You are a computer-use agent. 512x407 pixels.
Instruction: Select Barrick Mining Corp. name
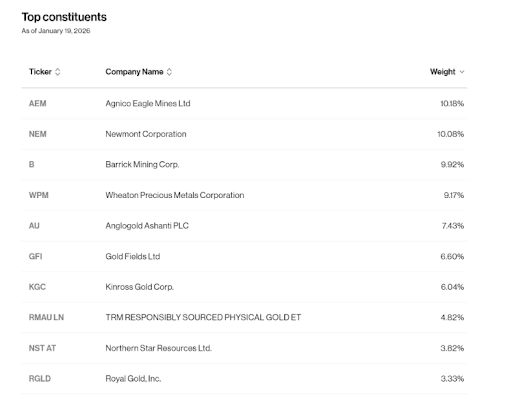pyautogui.click(x=142, y=164)
